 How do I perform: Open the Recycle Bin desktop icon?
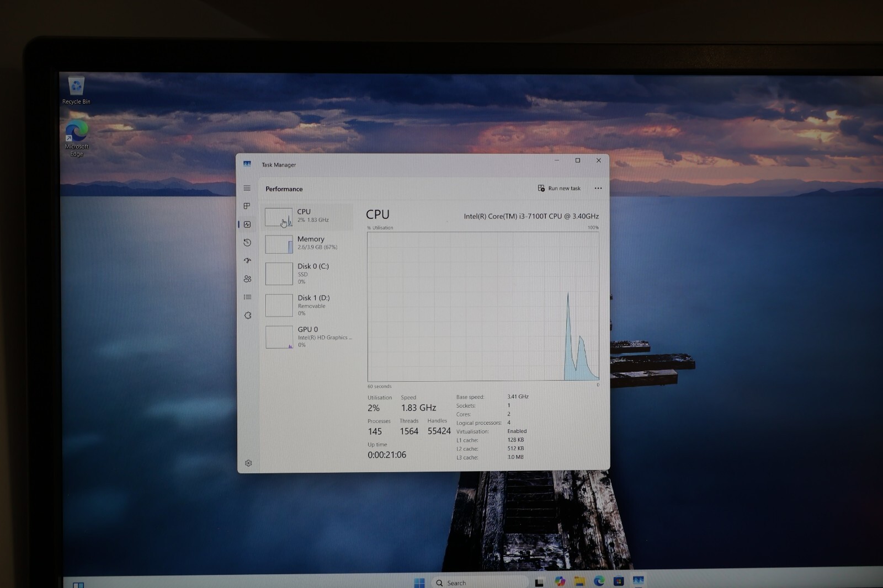click(76, 90)
